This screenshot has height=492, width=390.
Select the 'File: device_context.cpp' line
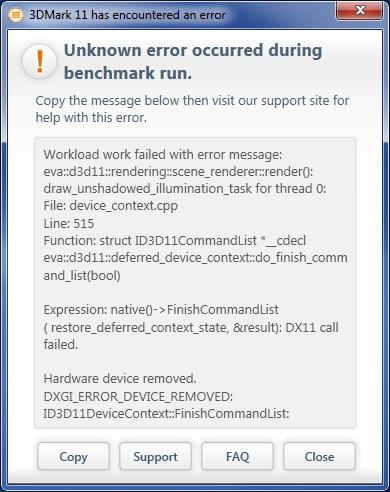tap(110, 206)
